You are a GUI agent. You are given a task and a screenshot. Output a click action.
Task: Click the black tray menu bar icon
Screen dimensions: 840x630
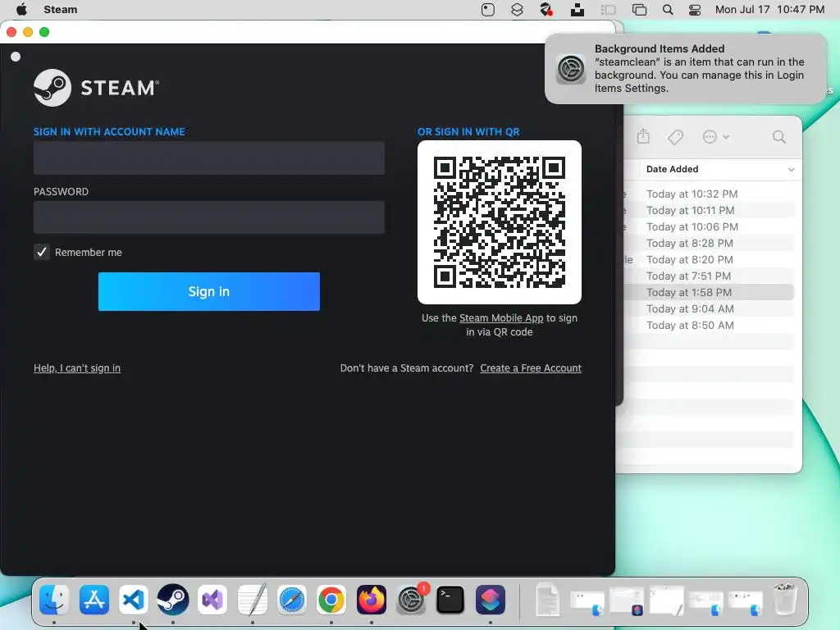click(x=577, y=10)
